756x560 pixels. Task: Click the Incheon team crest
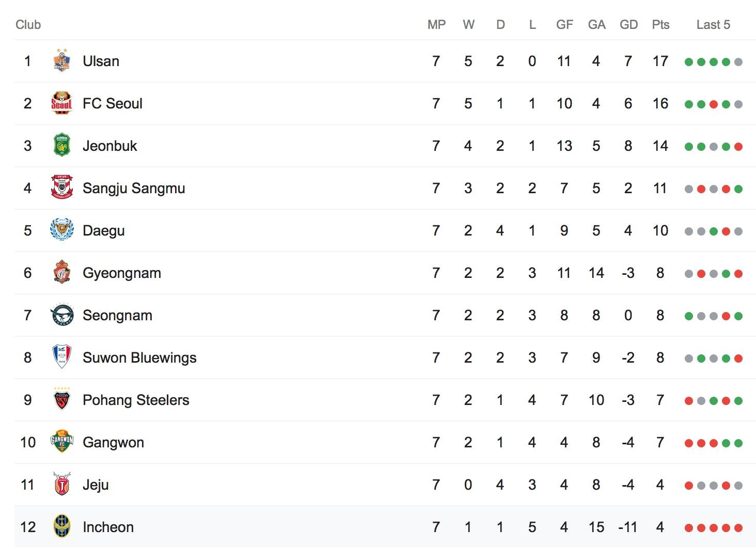(62, 526)
